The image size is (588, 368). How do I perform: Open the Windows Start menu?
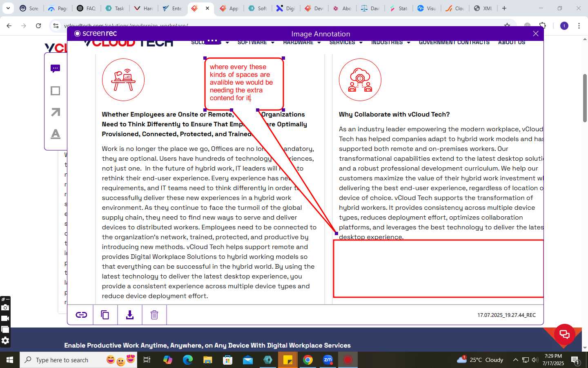click(x=10, y=360)
